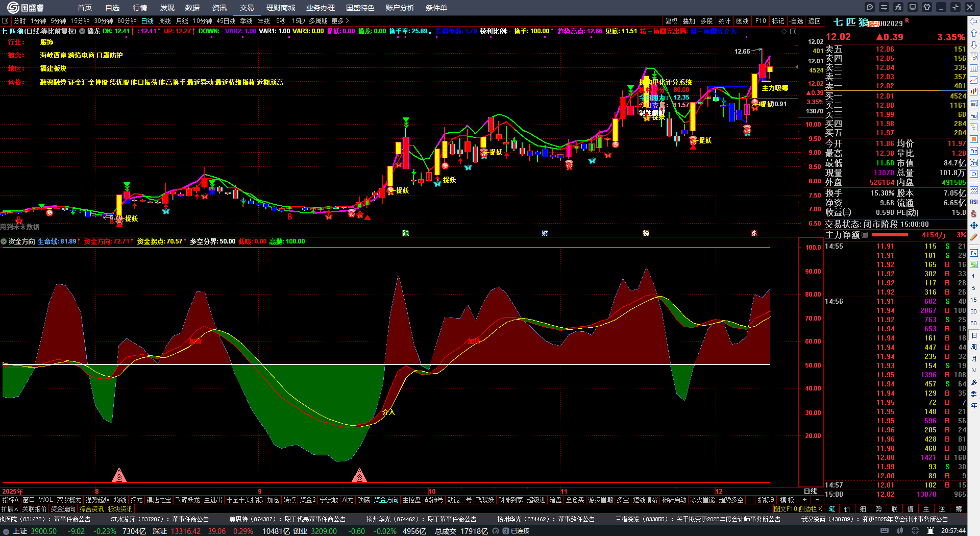Image resolution: width=980 pixels, height=536 pixels.
Task: Click the 筹 chip distribution button
Action: pos(959,509)
